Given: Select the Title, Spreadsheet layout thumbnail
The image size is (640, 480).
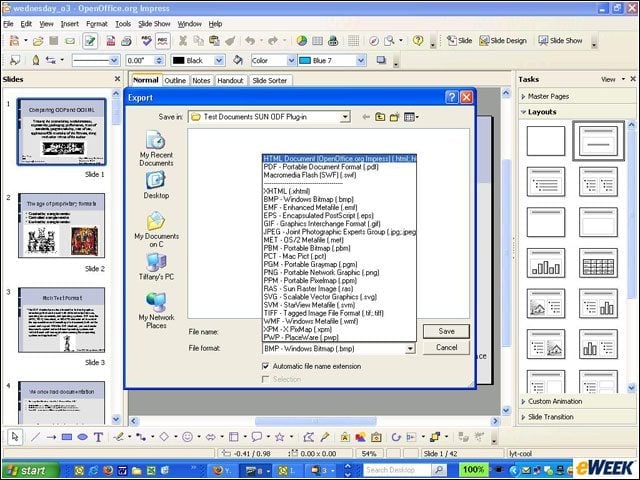Looking at the screenshot, I should click(598, 263).
